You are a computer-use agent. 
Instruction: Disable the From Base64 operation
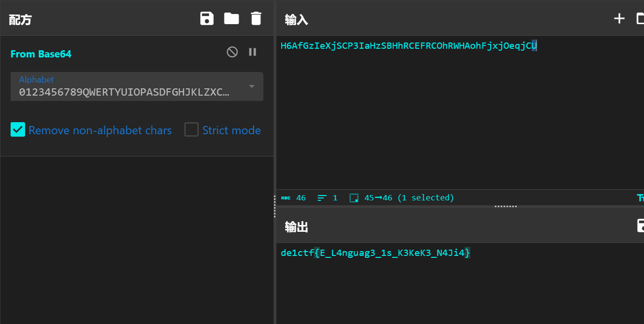click(x=232, y=52)
